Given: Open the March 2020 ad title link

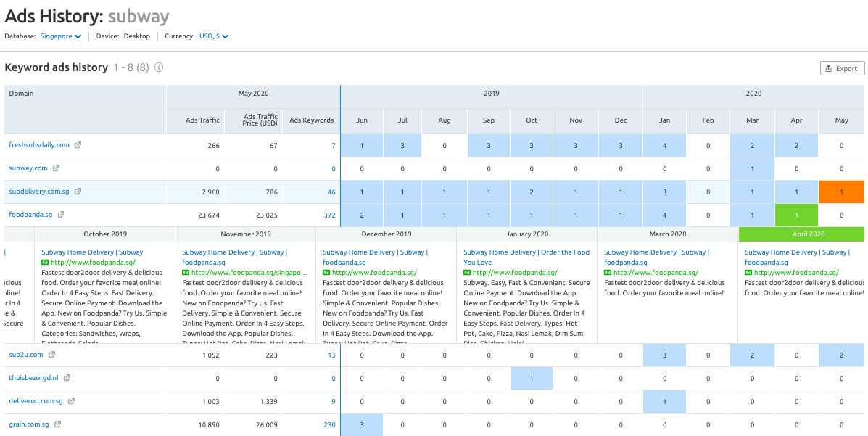Looking at the screenshot, I should 656,257.
